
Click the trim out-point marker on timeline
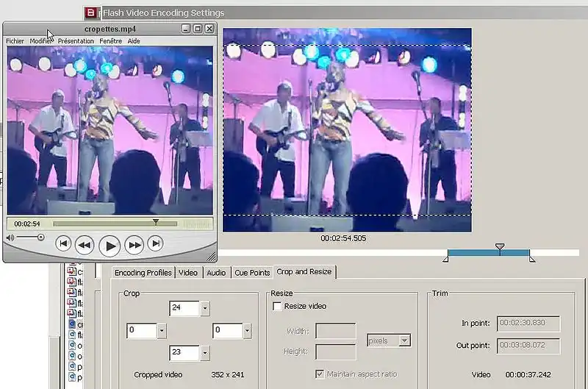(532, 258)
